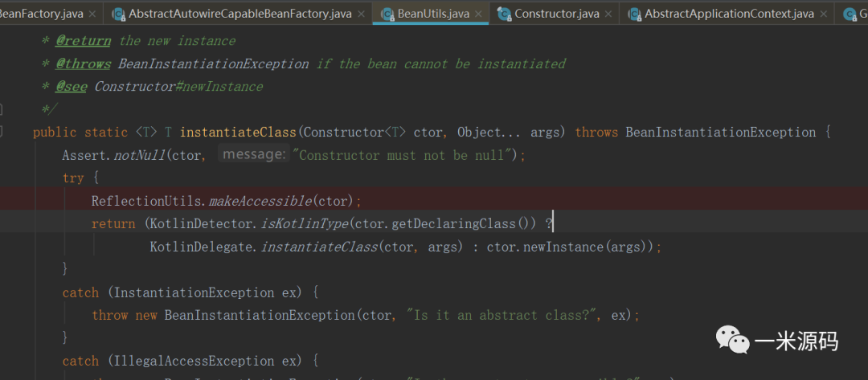Click the rightmost partially visible tab icon
Image resolution: width=868 pixels, height=380 pixels.
(x=850, y=14)
